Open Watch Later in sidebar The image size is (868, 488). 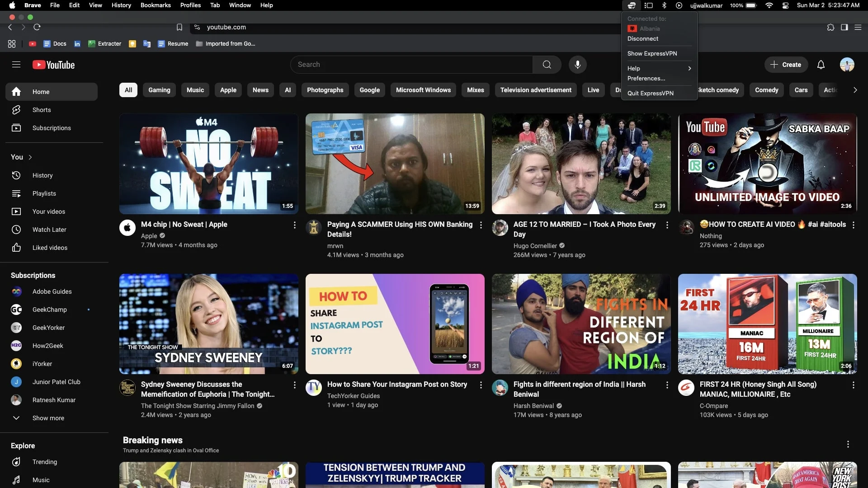click(x=52, y=230)
